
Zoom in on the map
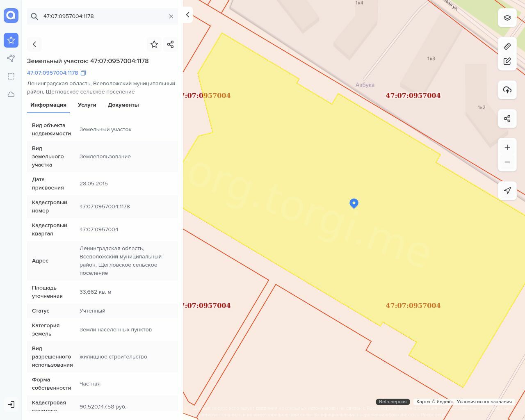coord(507,147)
